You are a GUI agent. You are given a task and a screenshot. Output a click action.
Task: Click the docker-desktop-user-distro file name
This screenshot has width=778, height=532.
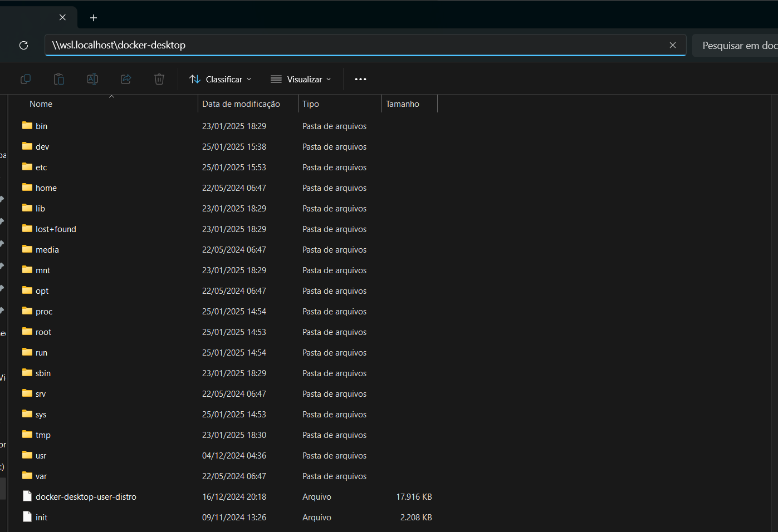pyautogui.click(x=86, y=497)
